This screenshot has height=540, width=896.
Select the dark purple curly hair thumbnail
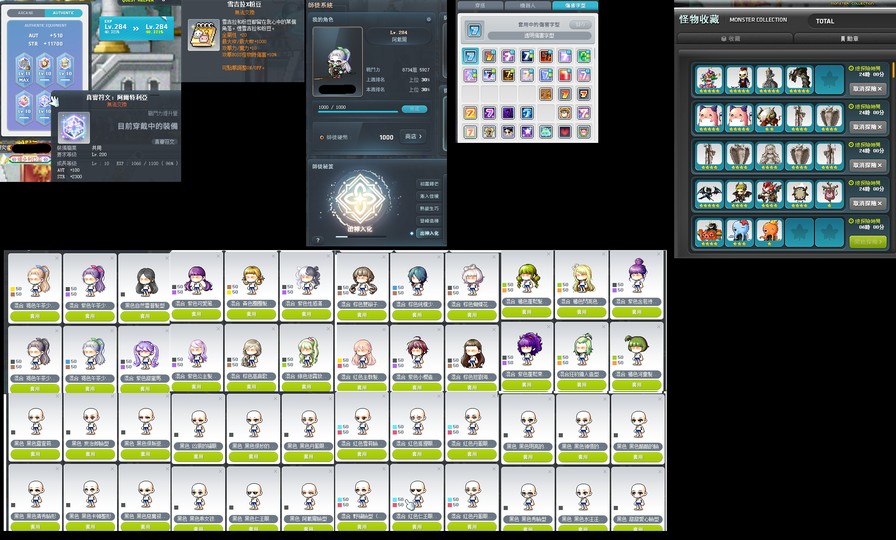(527, 350)
